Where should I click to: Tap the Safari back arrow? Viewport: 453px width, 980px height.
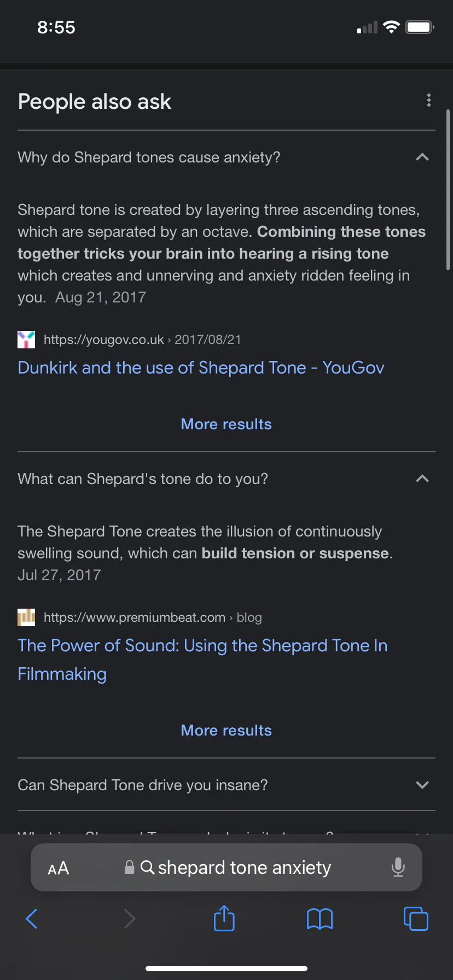pyautogui.click(x=32, y=919)
